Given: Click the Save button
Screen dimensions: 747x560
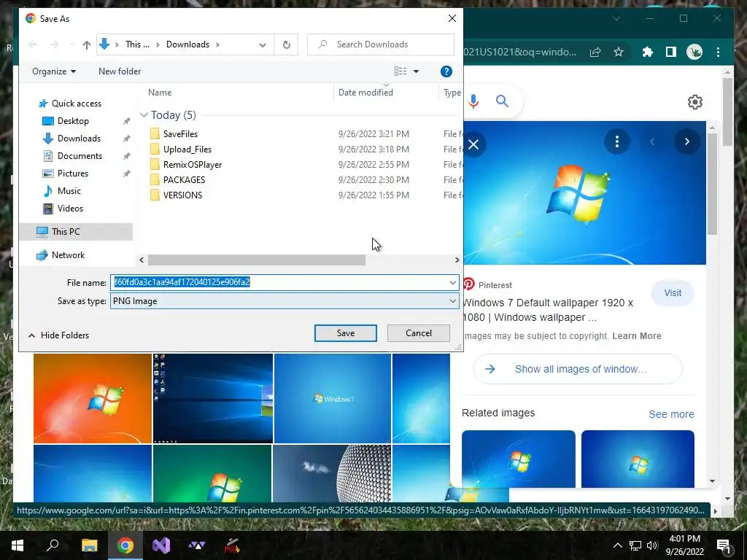Looking at the screenshot, I should (x=345, y=332).
